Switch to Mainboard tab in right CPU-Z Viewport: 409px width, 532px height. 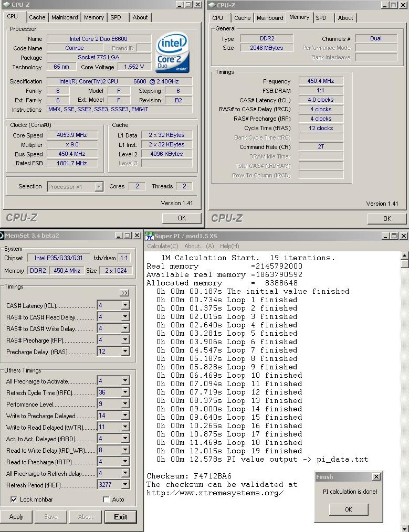(270, 18)
